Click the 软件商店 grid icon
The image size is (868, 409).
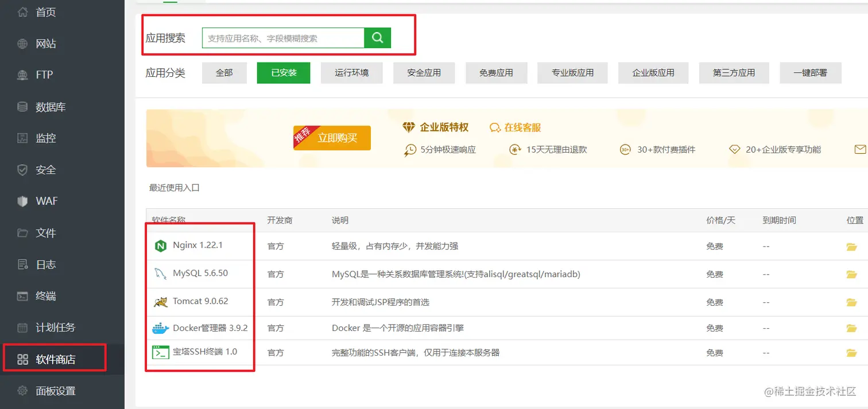coord(22,360)
